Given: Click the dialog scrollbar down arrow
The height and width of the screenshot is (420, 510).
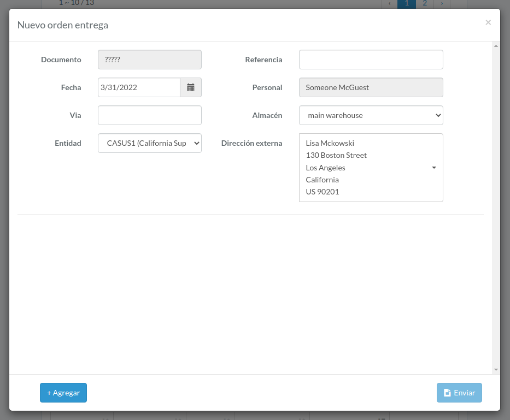Looking at the screenshot, I should pos(496,370).
